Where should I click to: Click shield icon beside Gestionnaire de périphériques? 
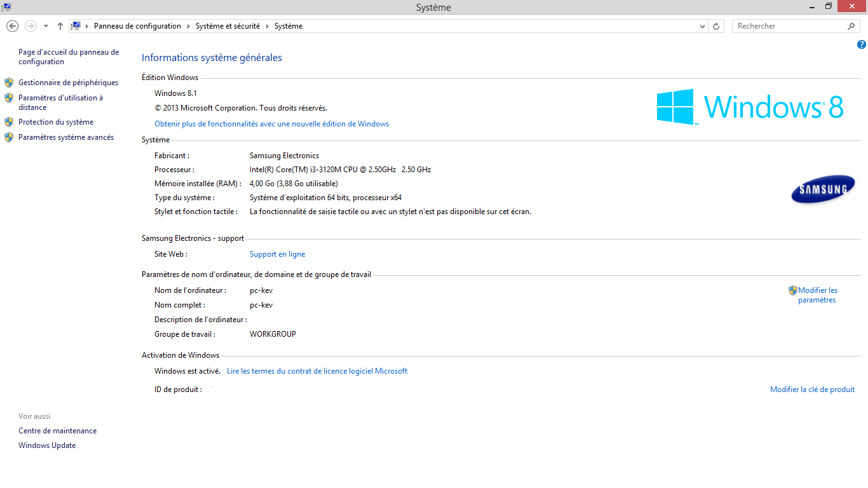(x=9, y=83)
